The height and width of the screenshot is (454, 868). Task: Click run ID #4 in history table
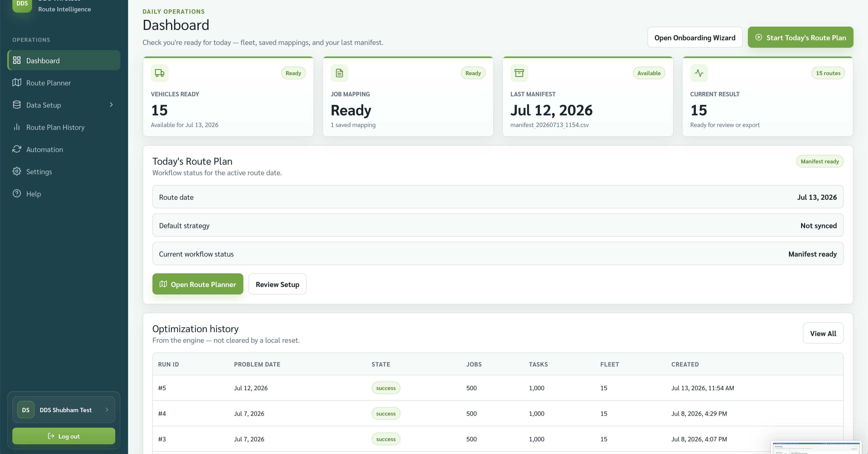pos(162,413)
